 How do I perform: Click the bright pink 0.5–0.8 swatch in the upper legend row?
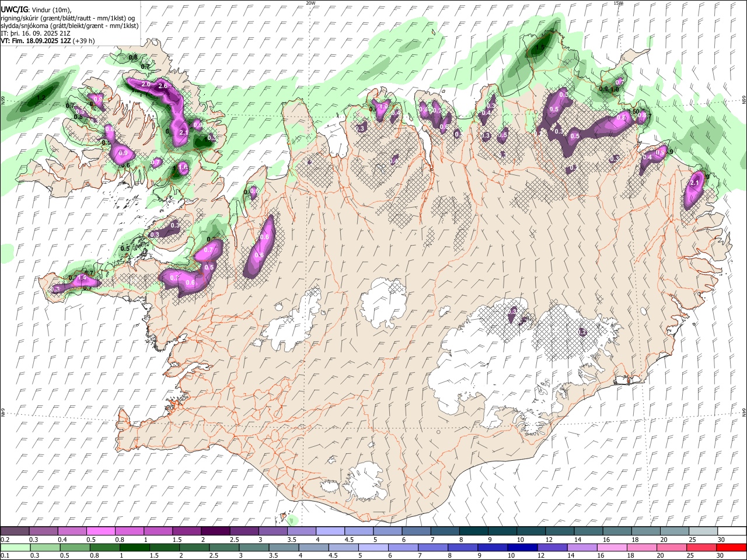[100, 531]
